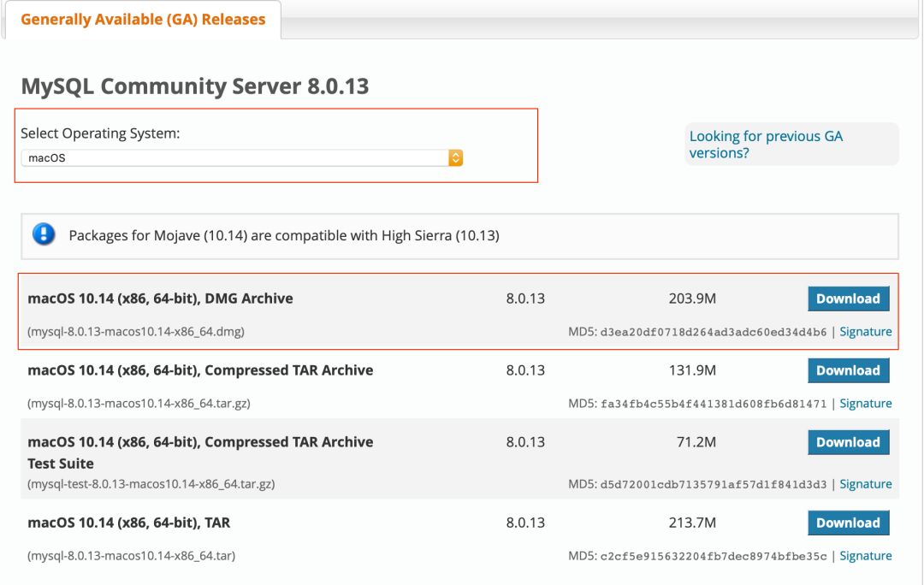This screenshot has width=924, height=585.
Task: Click the 'Select Operating System:' label
Action: point(100,133)
